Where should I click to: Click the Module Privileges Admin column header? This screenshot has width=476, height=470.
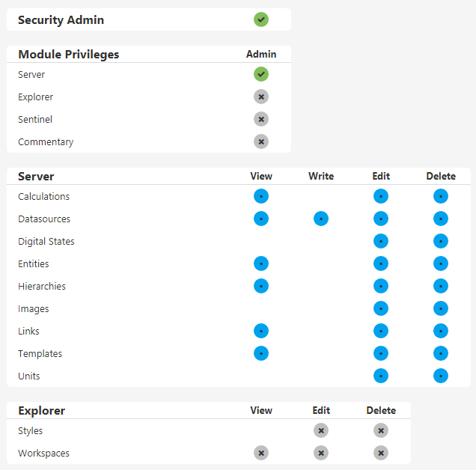pos(260,54)
